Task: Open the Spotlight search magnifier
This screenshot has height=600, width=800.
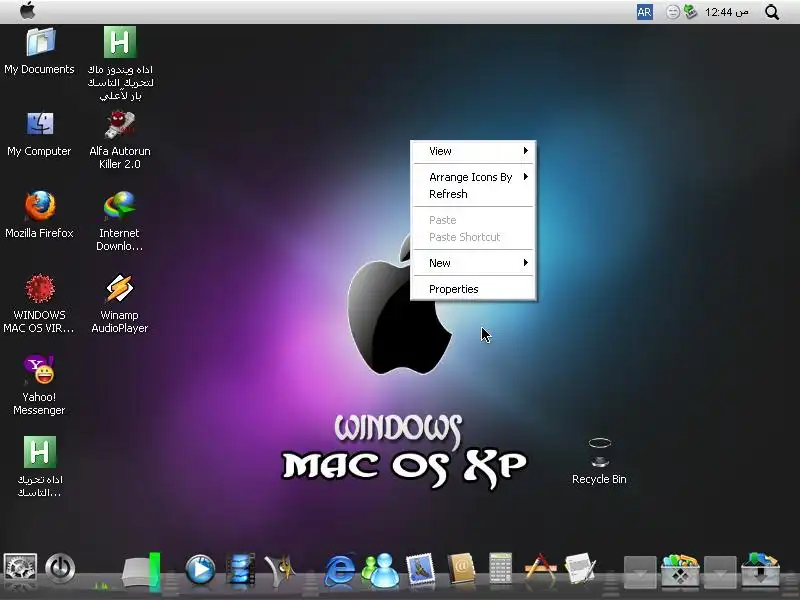Action: pyautogui.click(x=772, y=12)
